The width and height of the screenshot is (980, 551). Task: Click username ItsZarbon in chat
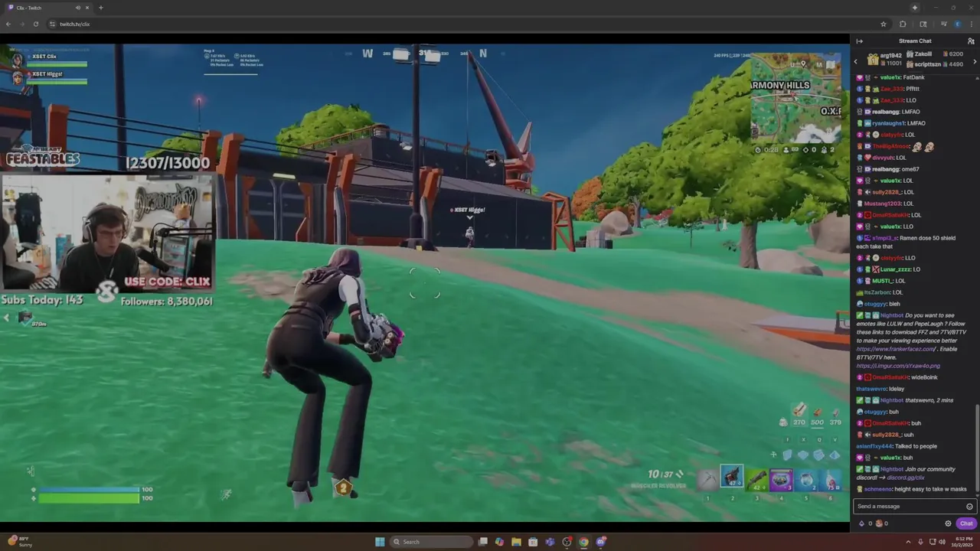[x=877, y=292]
